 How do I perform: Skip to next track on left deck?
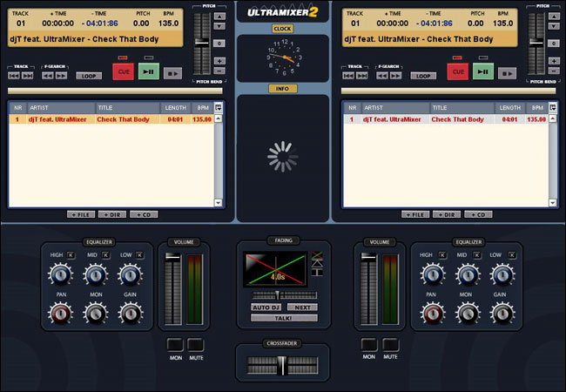click(29, 76)
